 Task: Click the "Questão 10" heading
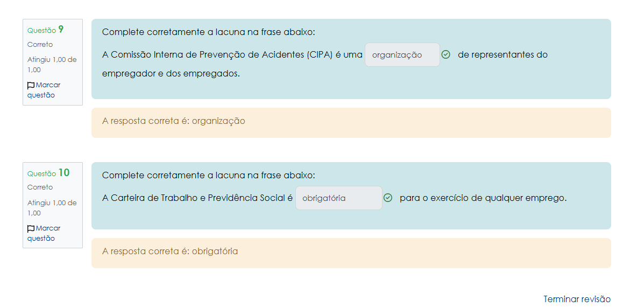click(48, 173)
